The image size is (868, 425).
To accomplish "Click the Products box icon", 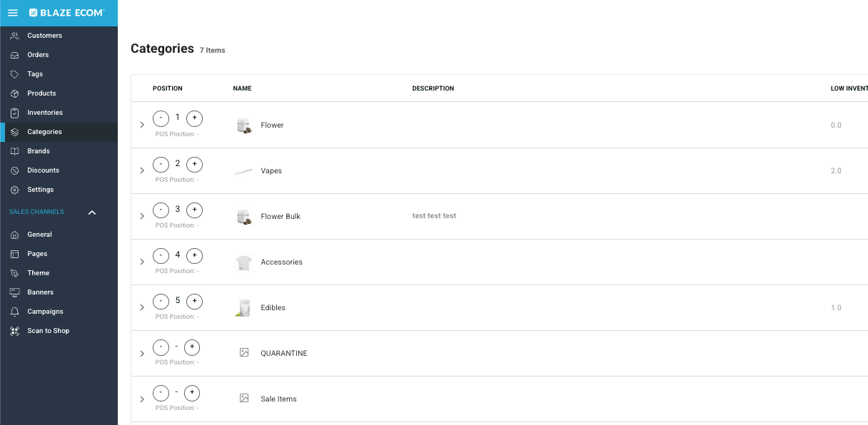I will (x=14, y=93).
